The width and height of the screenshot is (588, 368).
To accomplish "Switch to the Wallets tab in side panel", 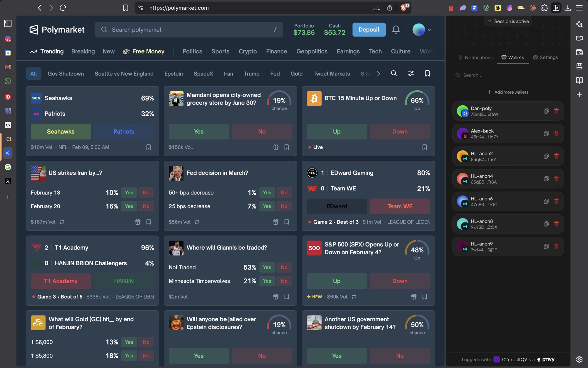I will 513,57.
